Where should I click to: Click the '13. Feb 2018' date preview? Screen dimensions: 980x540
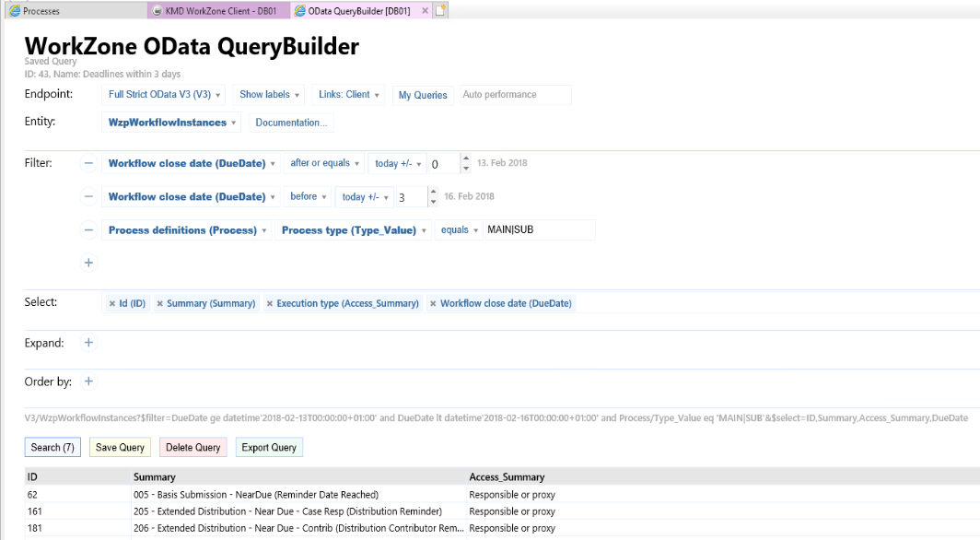(503, 162)
